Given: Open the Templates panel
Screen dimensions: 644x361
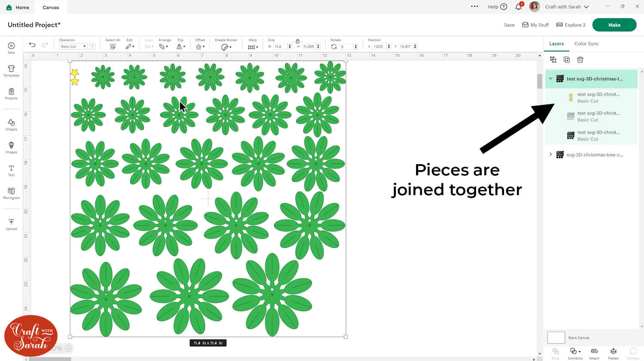Looking at the screenshot, I should (11, 71).
